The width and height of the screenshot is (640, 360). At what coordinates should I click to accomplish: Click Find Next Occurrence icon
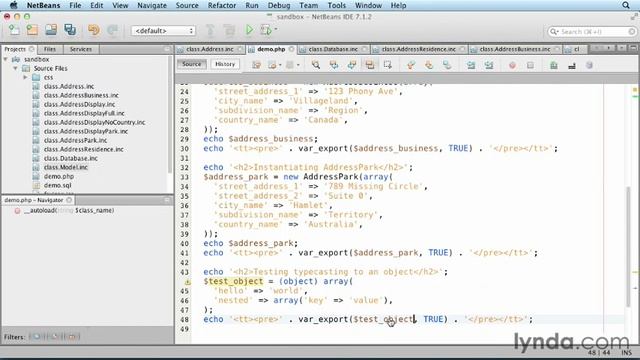coord(352,65)
